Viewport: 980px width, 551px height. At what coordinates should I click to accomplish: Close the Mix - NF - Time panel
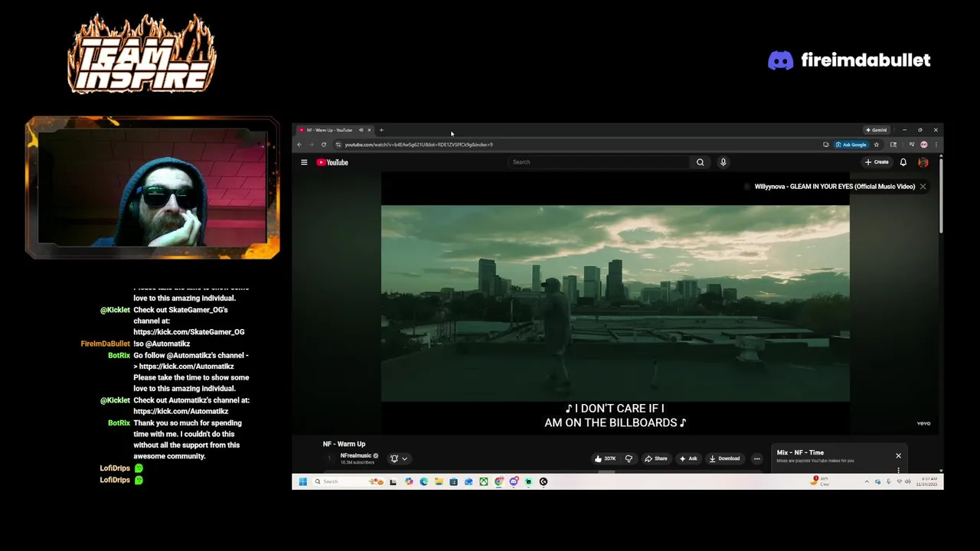click(x=898, y=456)
